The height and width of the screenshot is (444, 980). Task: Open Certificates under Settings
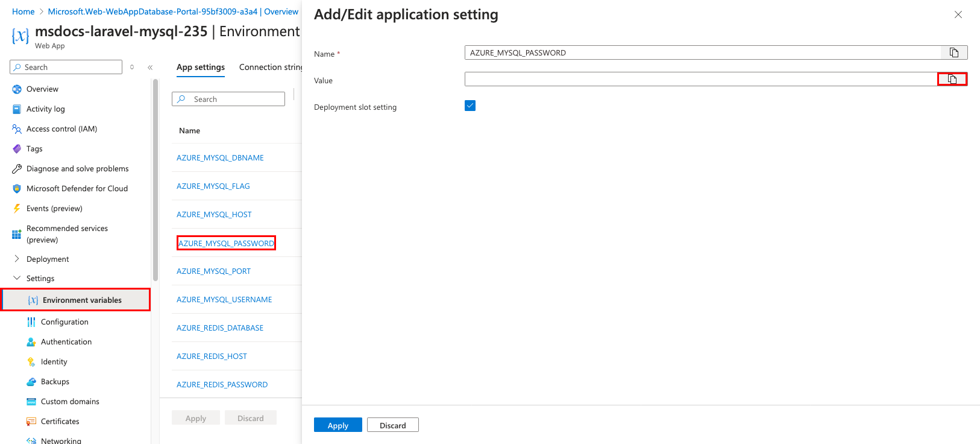60,421
